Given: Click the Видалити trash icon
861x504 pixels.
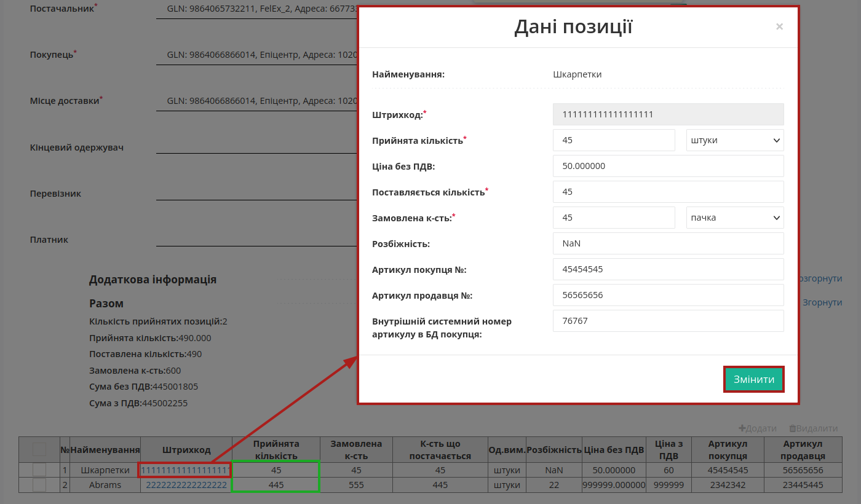Looking at the screenshot, I should [793, 428].
